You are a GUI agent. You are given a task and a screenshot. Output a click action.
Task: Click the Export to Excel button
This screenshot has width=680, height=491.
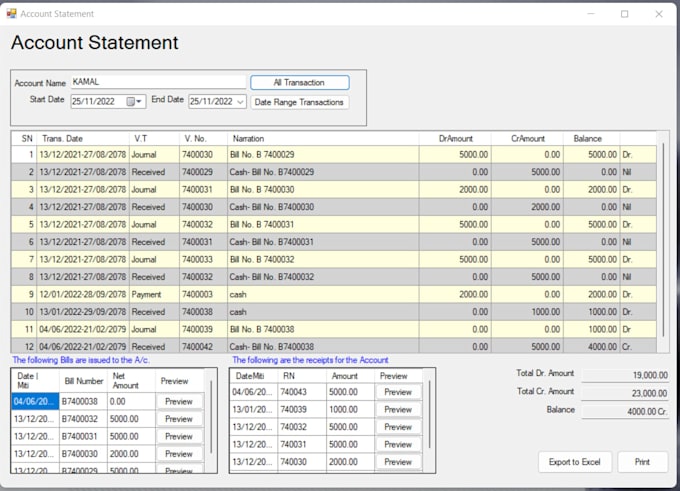point(575,462)
